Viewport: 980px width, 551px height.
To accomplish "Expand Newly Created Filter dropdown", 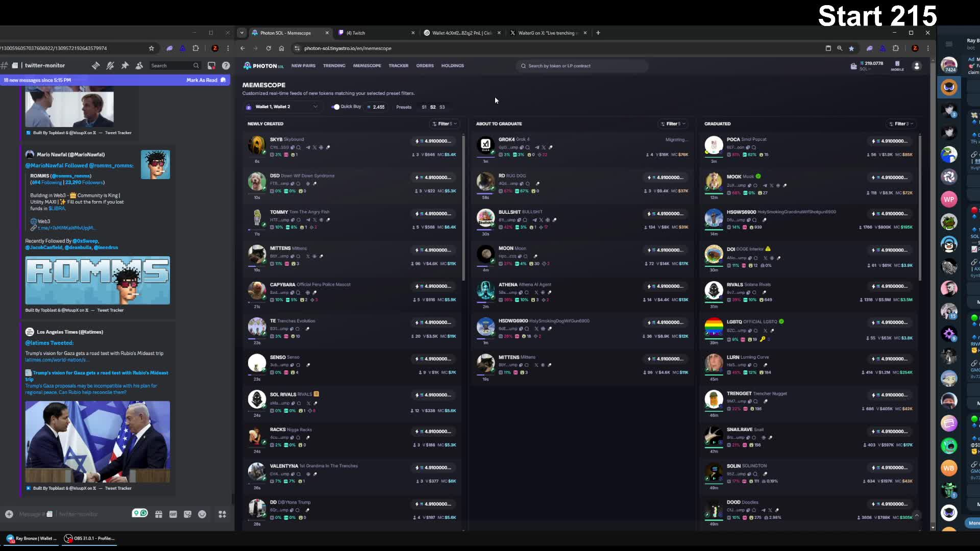I will click(445, 123).
